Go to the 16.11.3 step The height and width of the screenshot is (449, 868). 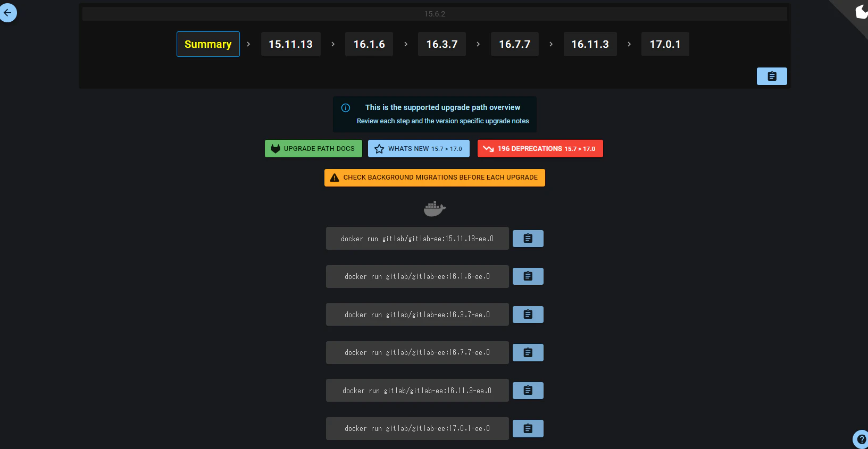(590, 44)
